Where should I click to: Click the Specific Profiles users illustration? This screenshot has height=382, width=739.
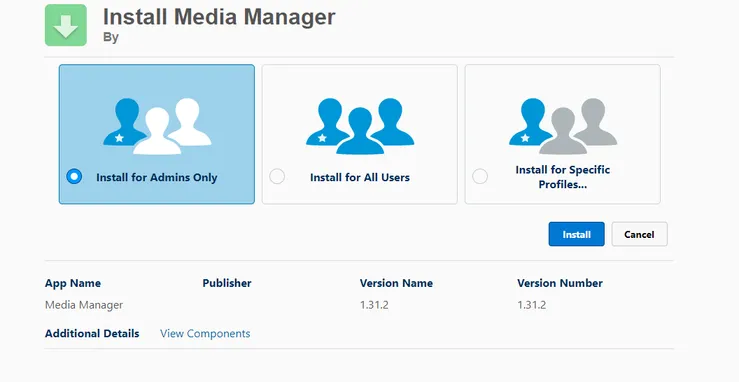point(563,126)
